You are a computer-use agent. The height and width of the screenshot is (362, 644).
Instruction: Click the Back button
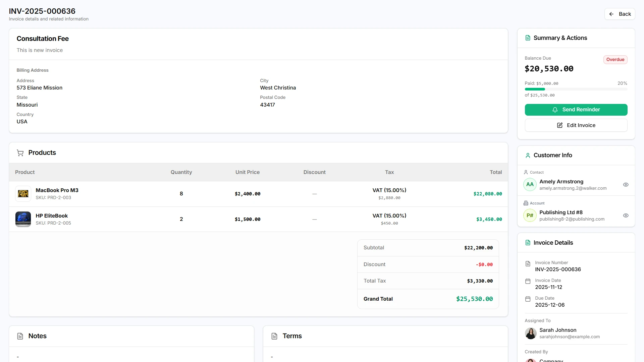point(620,14)
